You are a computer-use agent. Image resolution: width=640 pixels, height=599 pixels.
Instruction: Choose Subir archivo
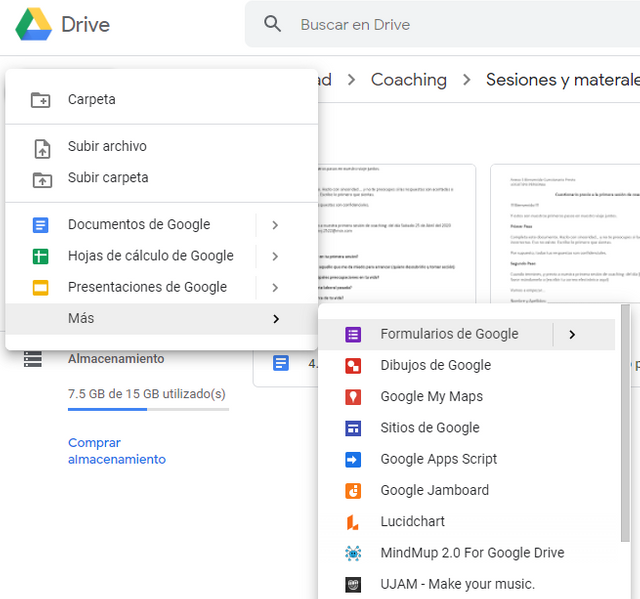coord(162,146)
